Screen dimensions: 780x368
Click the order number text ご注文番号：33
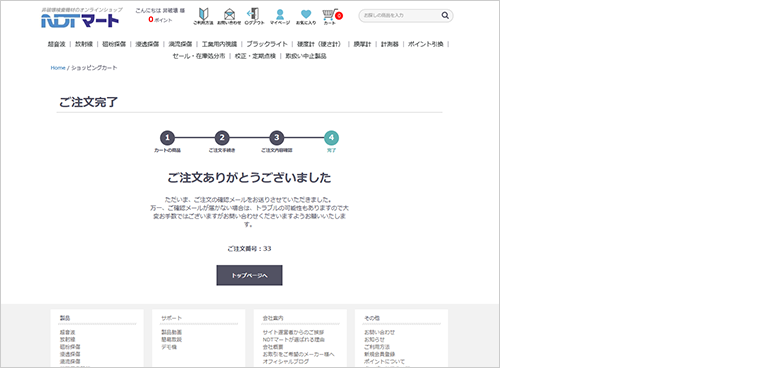(249, 249)
